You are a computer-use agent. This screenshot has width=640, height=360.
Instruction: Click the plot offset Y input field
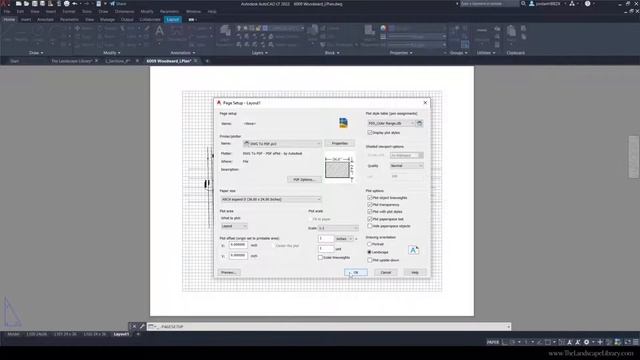238,256
